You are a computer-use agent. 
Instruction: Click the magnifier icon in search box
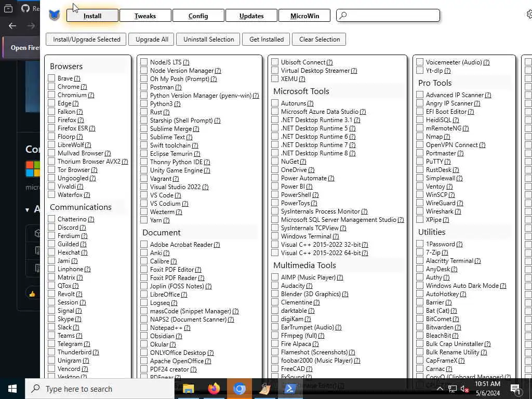click(343, 15)
